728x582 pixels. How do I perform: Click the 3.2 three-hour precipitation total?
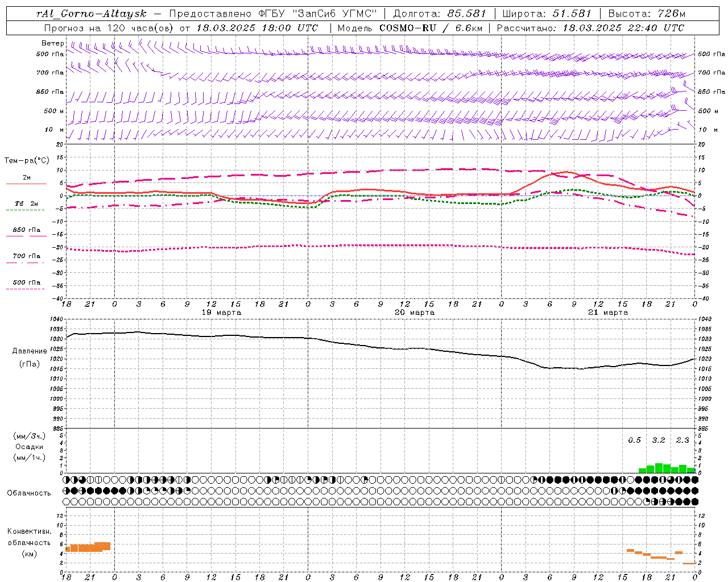(x=659, y=440)
